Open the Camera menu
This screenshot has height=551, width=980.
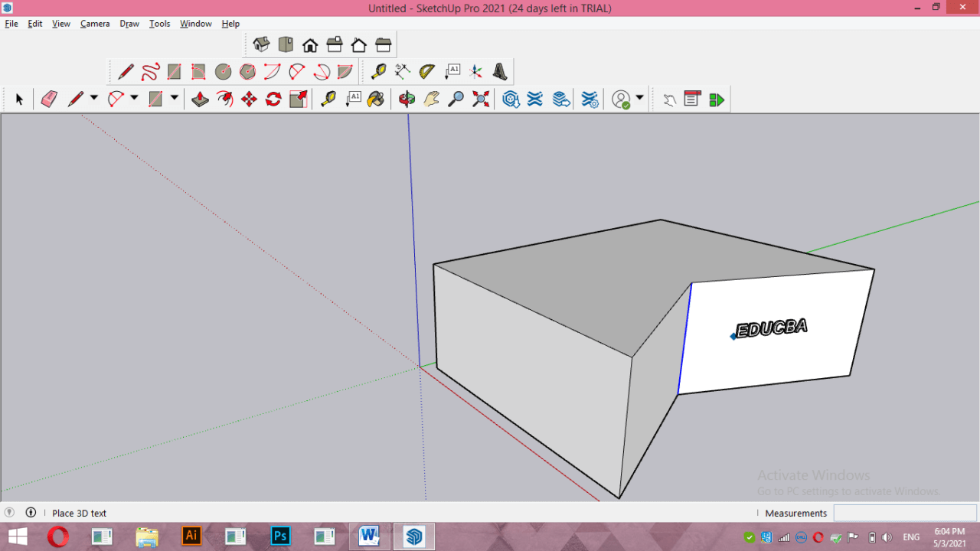[95, 24]
